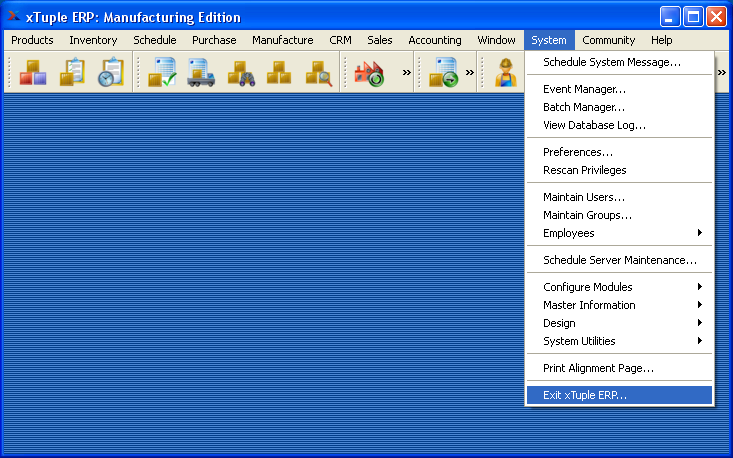Screen dimensions: 733x458
Task: Open the Inventory menu
Action: coord(93,40)
